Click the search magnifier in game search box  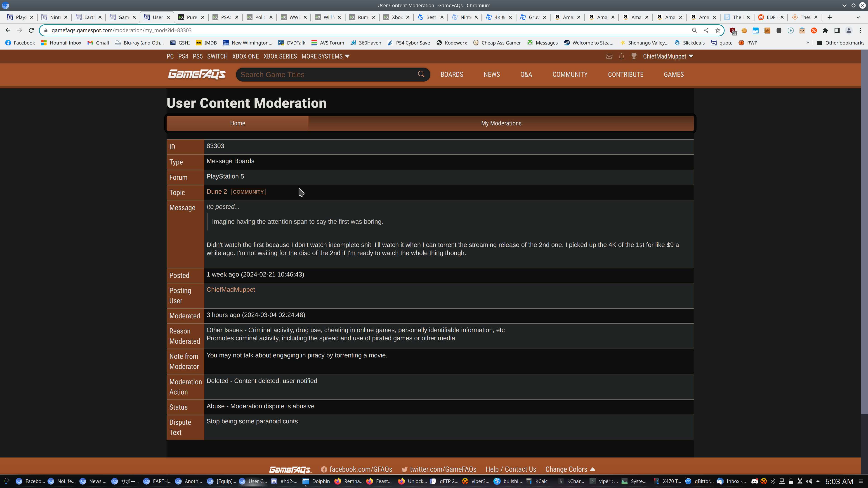tap(421, 74)
